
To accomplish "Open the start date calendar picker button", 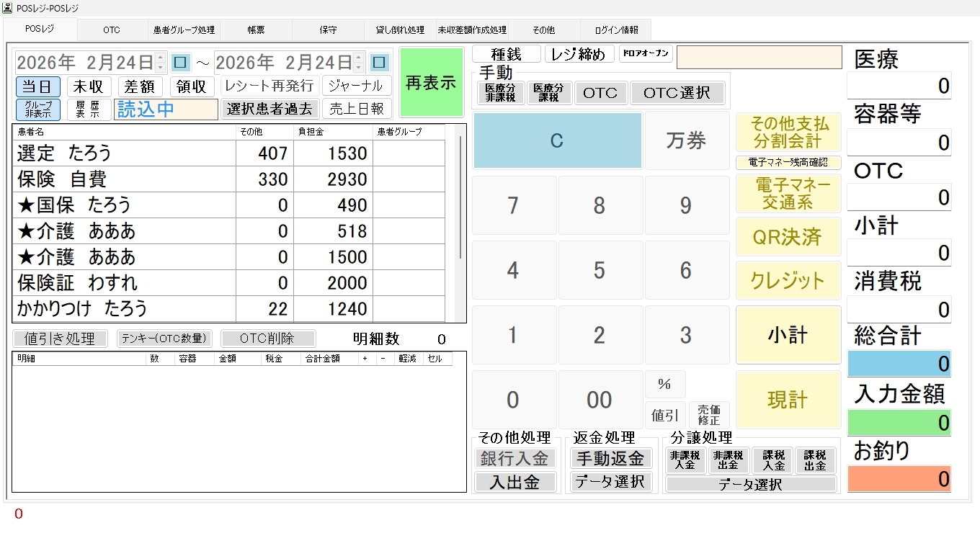I will [x=180, y=63].
